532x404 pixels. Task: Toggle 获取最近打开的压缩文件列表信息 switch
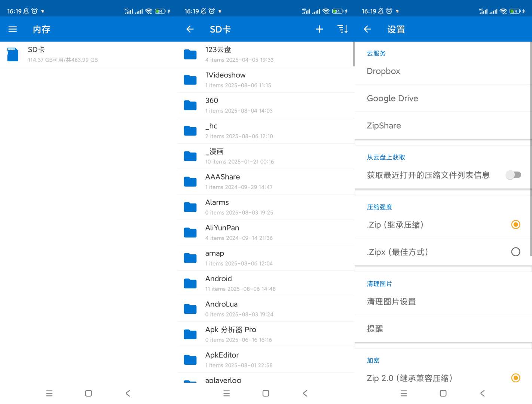513,175
